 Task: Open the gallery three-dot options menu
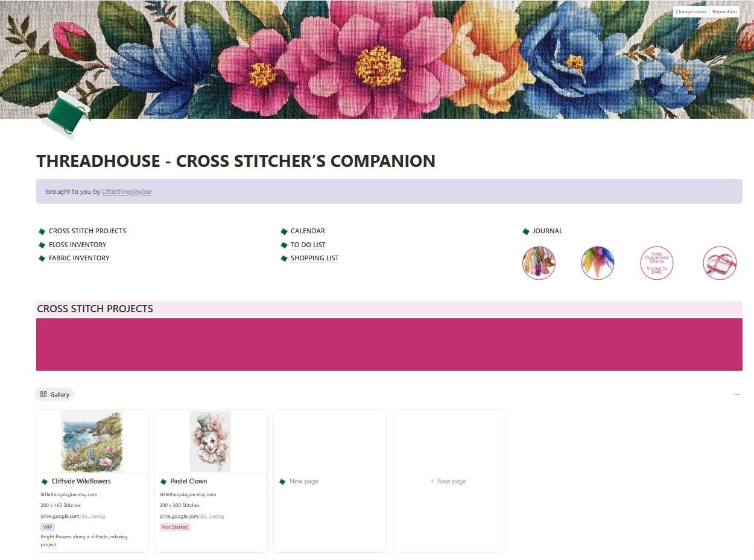(737, 395)
